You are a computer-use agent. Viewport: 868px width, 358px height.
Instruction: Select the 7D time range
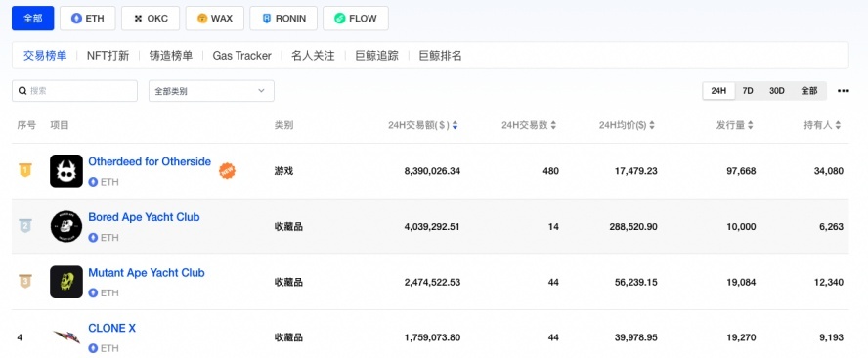(x=748, y=91)
